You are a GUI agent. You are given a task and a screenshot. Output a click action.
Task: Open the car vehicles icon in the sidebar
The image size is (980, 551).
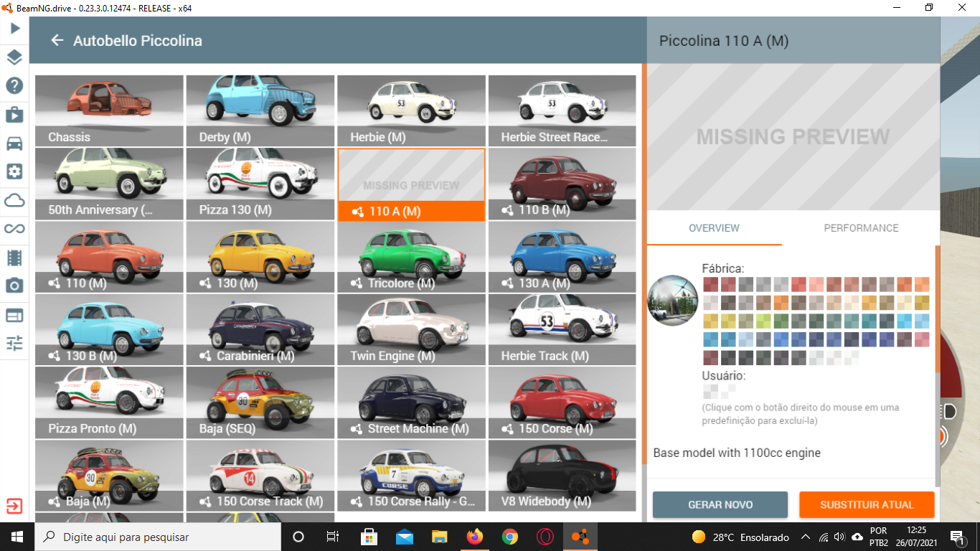(x=14, y=143)
